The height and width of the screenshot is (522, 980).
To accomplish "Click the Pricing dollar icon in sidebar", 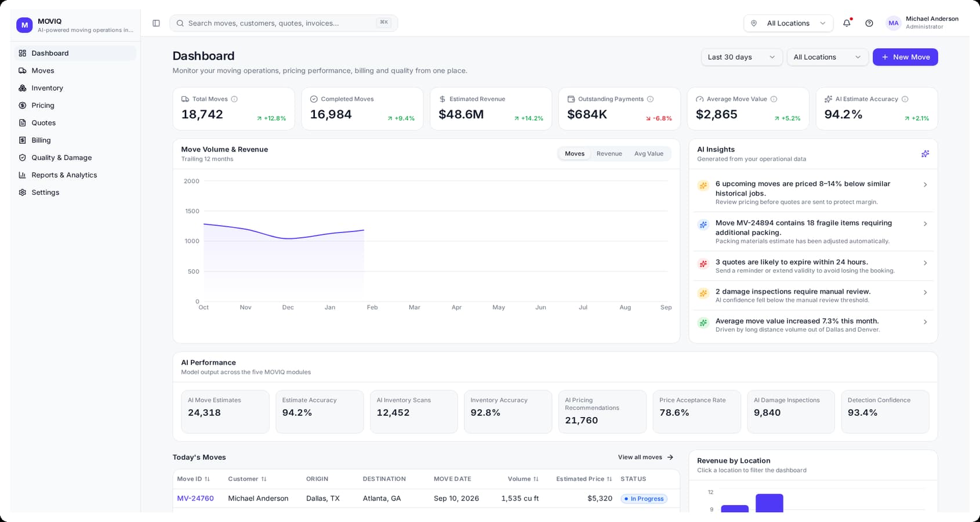I will click(23, 106).
